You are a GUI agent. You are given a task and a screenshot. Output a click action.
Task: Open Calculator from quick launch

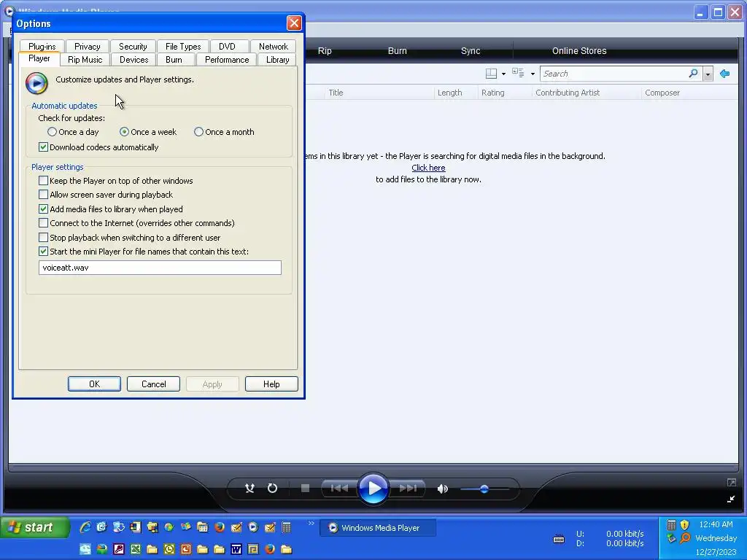[x=286, y=526]
